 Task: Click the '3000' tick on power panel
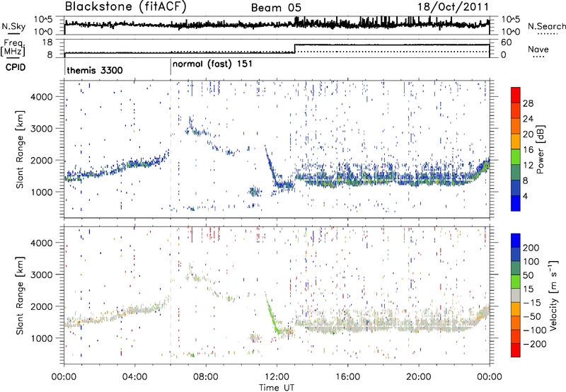(41, 129)
